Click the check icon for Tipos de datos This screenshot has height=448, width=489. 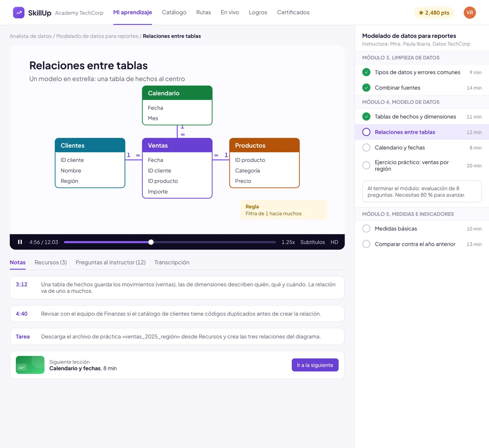[366, 72]
